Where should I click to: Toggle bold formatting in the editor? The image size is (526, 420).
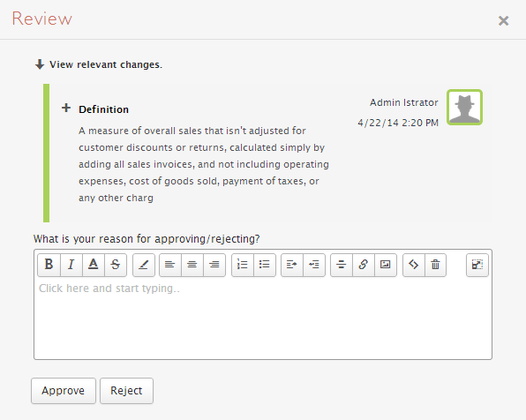tap(49, 265)
